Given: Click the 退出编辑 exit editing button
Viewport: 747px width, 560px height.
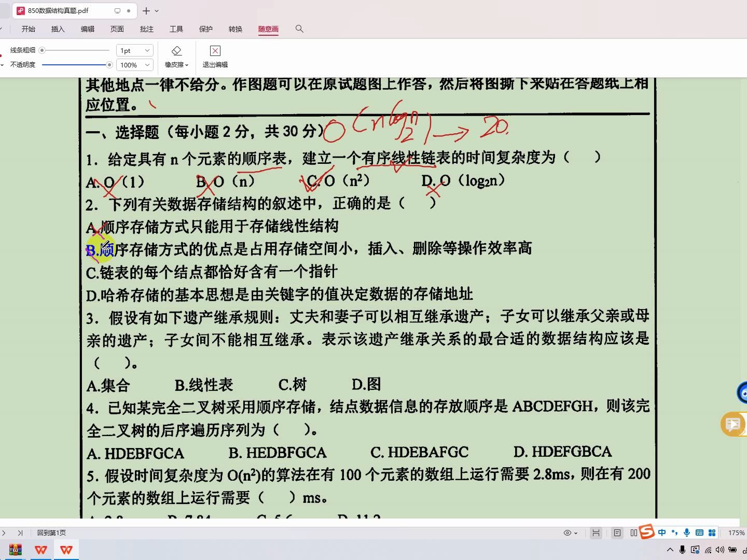Looking at the screenshot, I should click(x=215, y=57).
